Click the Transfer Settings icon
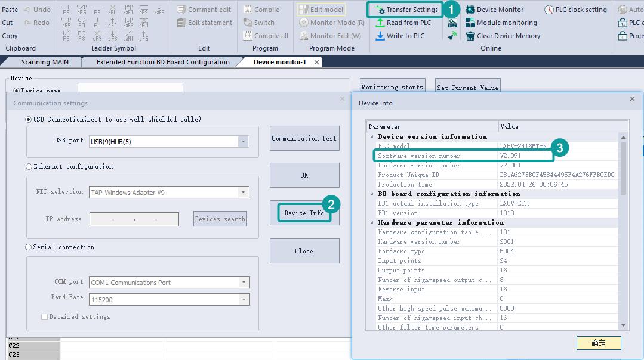 (x=380, y=10)
